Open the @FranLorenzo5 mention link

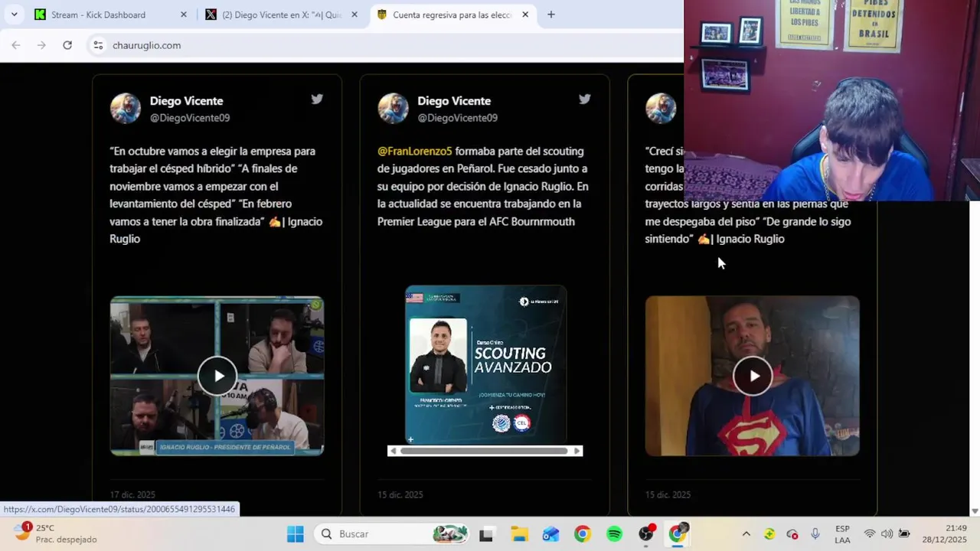(x=414, y=152)
